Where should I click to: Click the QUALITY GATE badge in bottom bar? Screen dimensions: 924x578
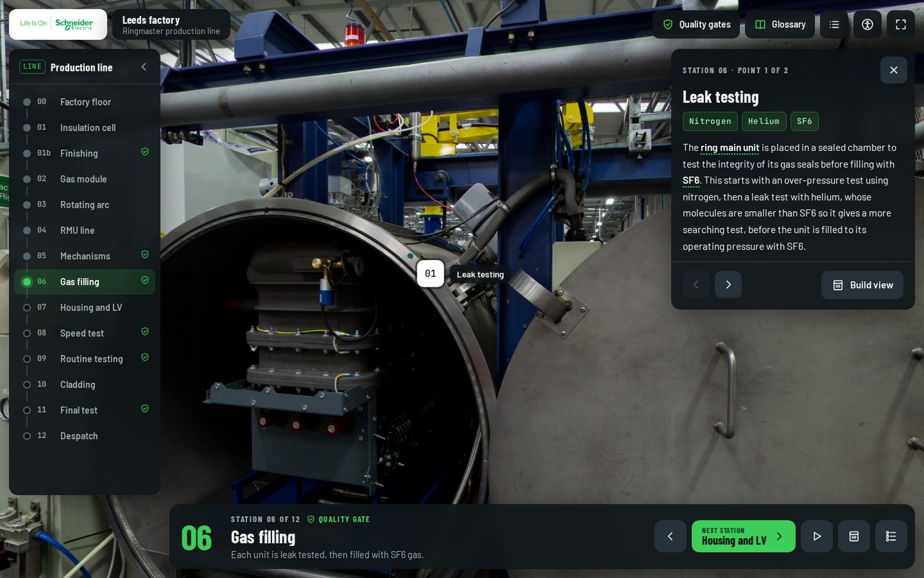point(338,520)
